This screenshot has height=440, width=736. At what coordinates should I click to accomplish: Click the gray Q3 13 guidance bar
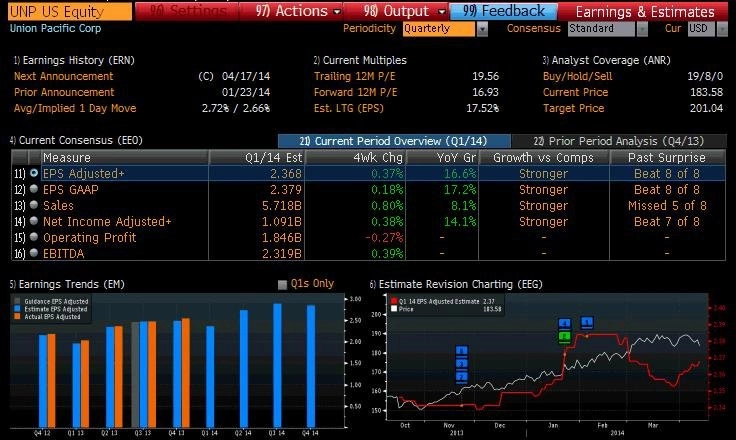(135, 375)
